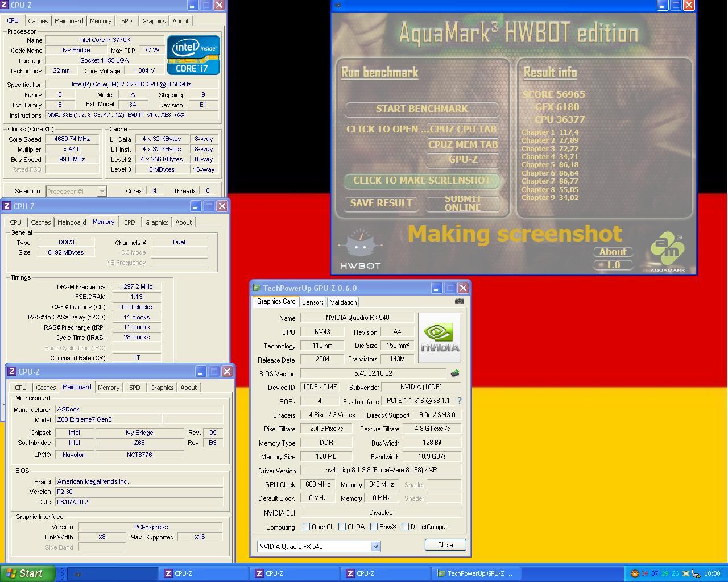Screen dimensions: 728x582
Task: Click the AquaMark logo icon
Action: tap(668, 252)
